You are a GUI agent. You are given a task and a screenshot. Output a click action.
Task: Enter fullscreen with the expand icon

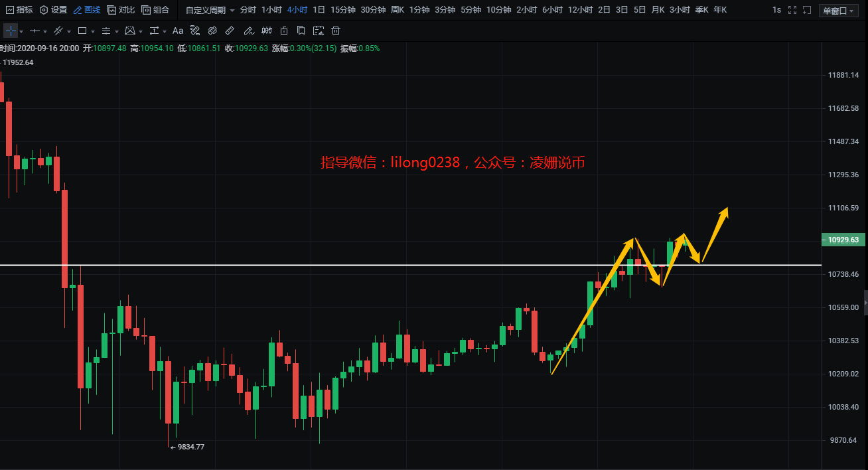click(x=792, y=10)
